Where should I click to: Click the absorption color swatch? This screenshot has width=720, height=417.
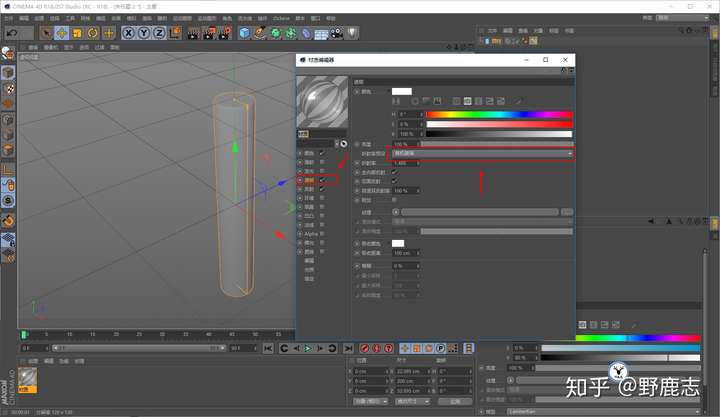click(398, 243)
